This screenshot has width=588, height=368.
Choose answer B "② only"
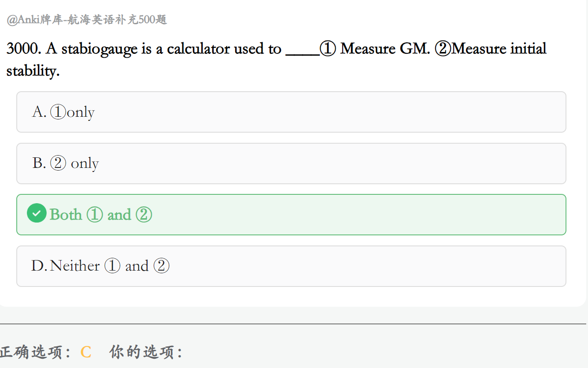(291, 164)
